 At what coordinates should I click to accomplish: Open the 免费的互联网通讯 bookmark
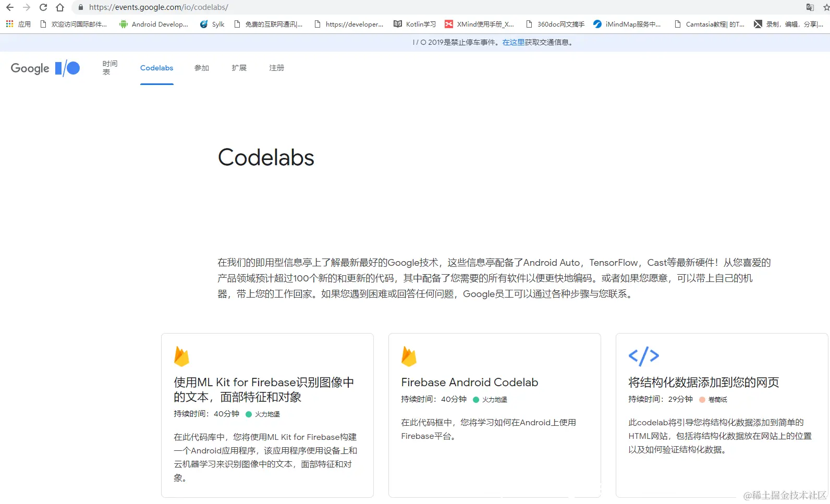coord(268,24)
